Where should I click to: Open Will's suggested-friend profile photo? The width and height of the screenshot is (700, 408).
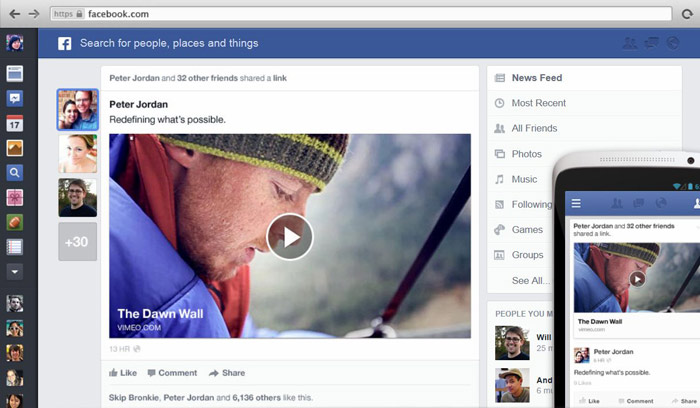point(512,343)
